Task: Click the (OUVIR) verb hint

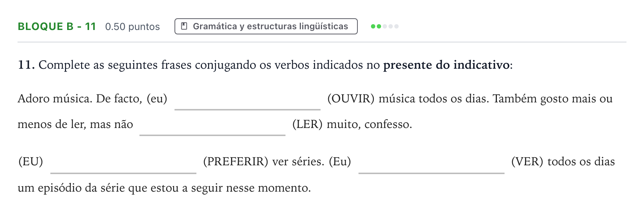Action: (x=351, y=99)
